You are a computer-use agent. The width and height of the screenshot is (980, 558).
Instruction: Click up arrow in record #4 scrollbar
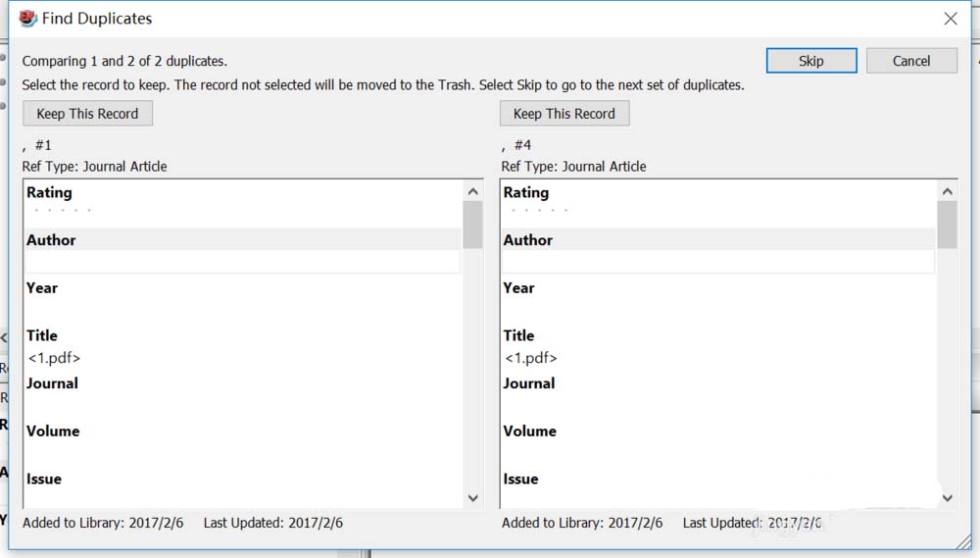[x=948, y=191]
